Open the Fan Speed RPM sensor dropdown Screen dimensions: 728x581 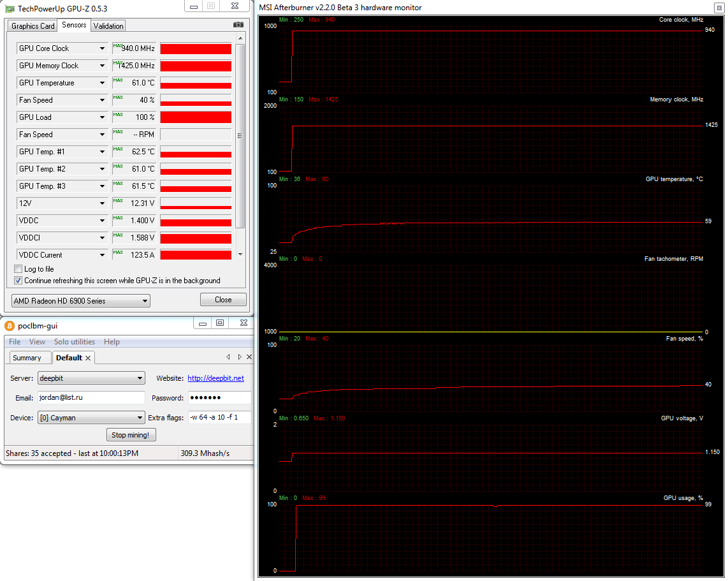pyautogui.click(x=102, y=134)
